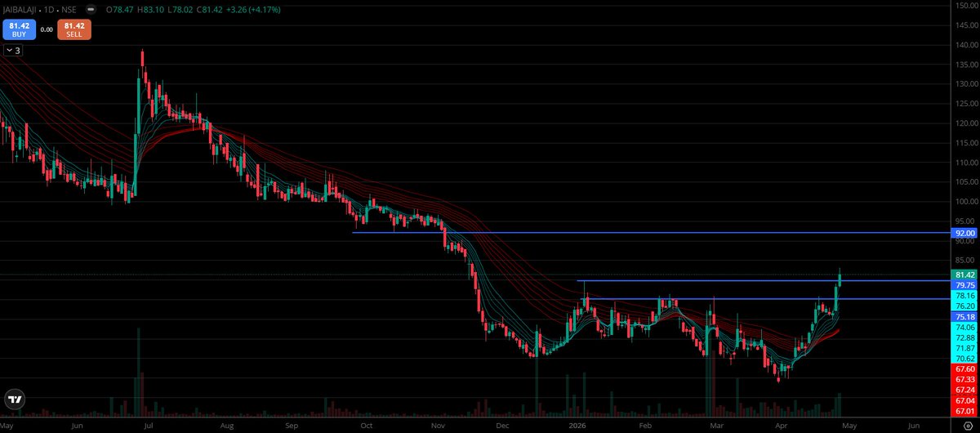The width and height of the screenshot is (980, 433).
Task: Click the 74.06 indicator label
Action: (x=964, y=327)
